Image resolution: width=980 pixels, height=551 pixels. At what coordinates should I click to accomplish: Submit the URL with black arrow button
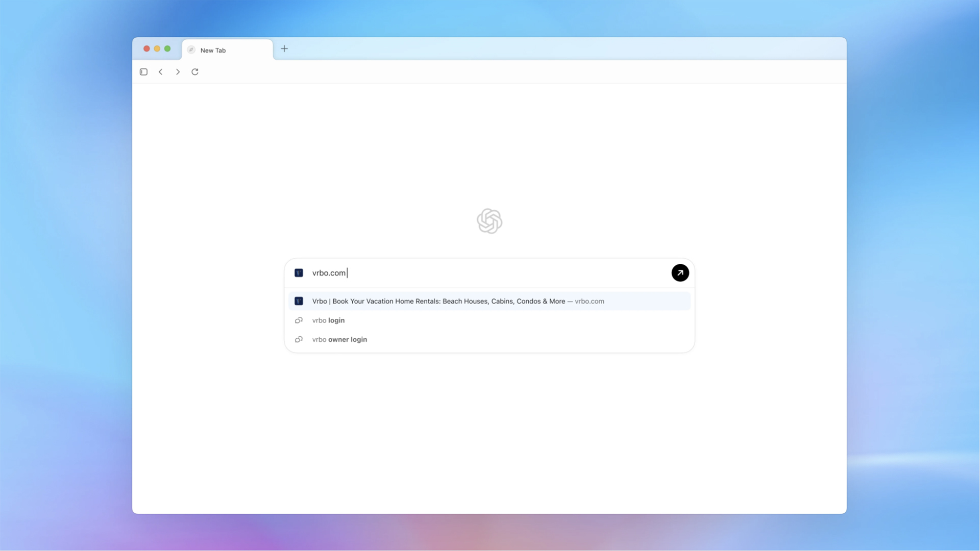pyautogui.click(x=680, y=273)
